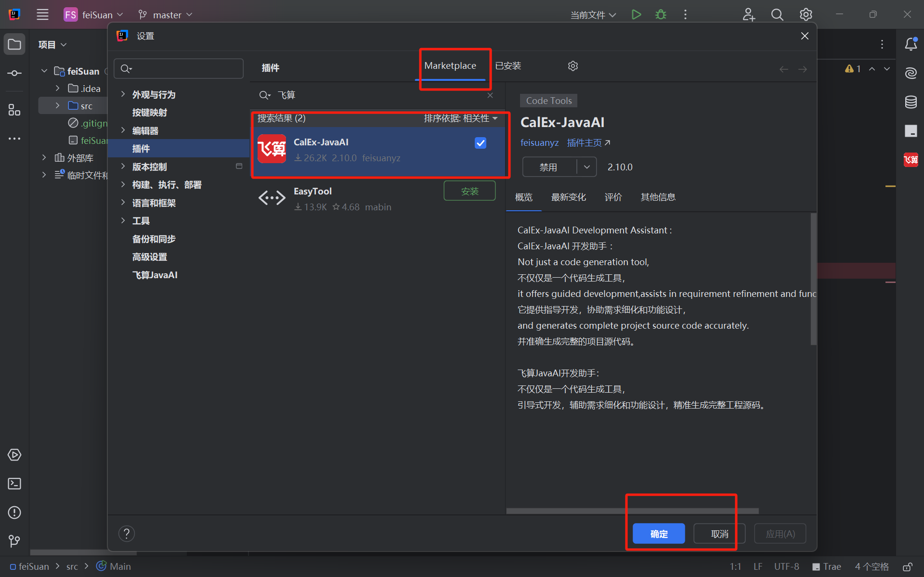Expand the 版本控制 settings section
The height and width of the screenshot is (577, 924).
(x=123, y=167)
